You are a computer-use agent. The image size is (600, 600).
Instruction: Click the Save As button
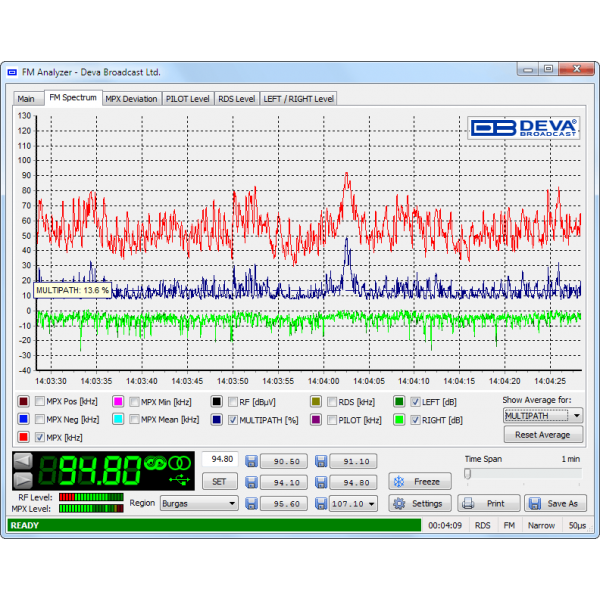[x=555, y=504]
